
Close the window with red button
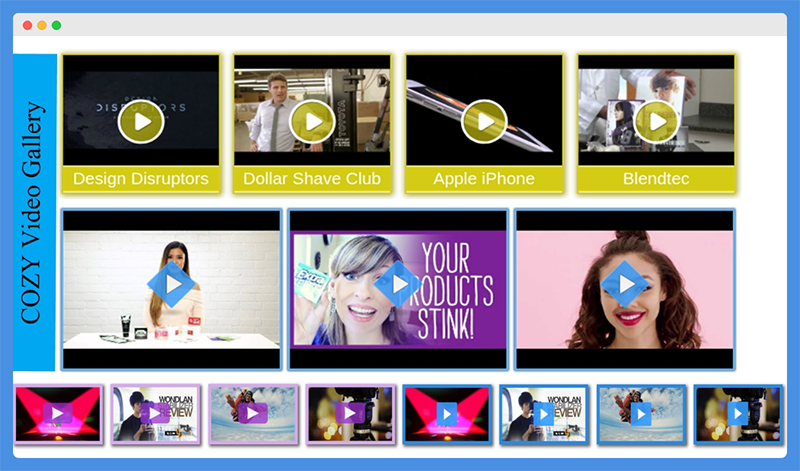[x=28, y=25]
